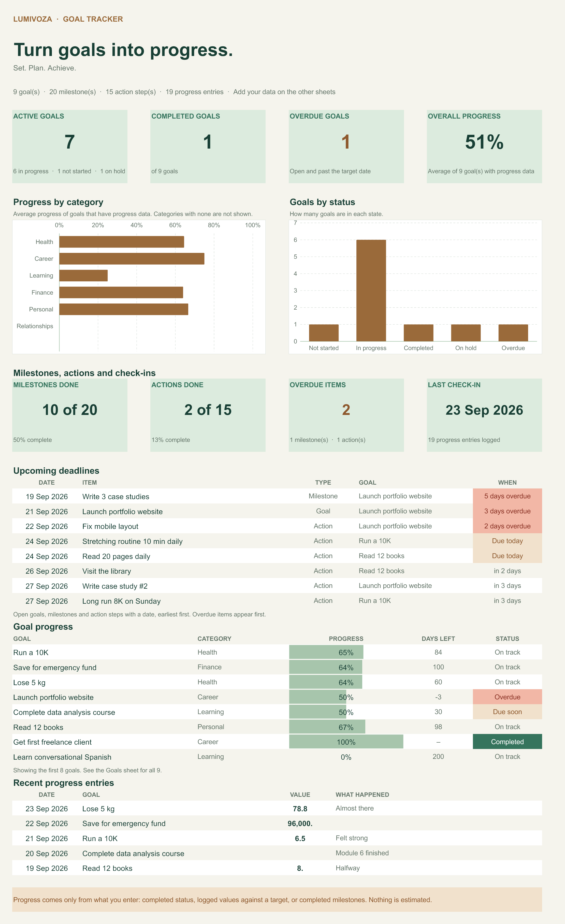Click the 78.8 value in recent entries

[x=300, y=809]
